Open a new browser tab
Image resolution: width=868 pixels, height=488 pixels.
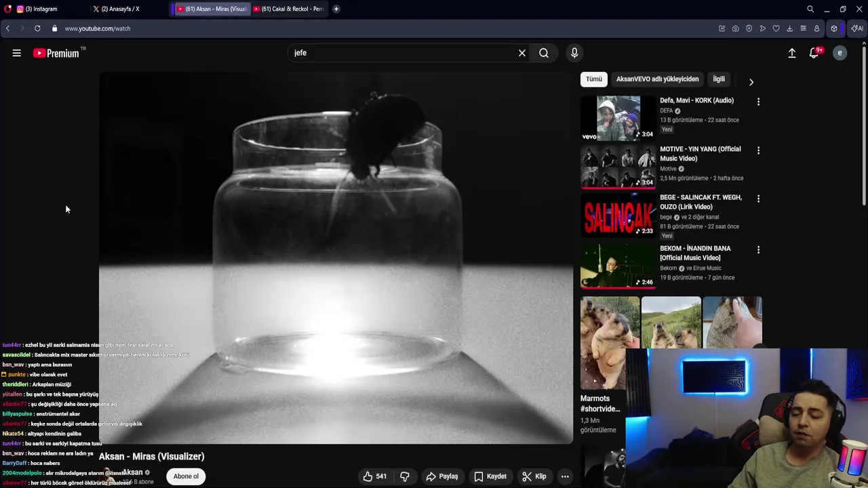click(x=336, y=9)
